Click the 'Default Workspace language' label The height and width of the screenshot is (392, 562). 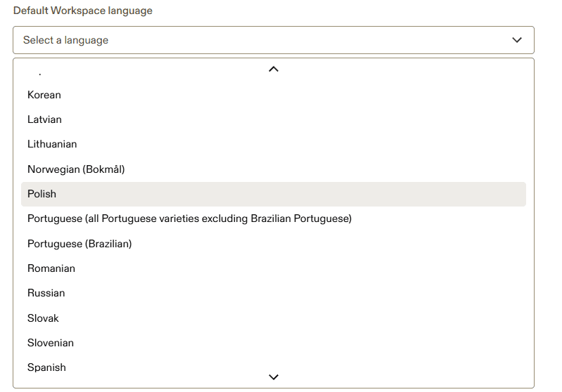(83, 11)
